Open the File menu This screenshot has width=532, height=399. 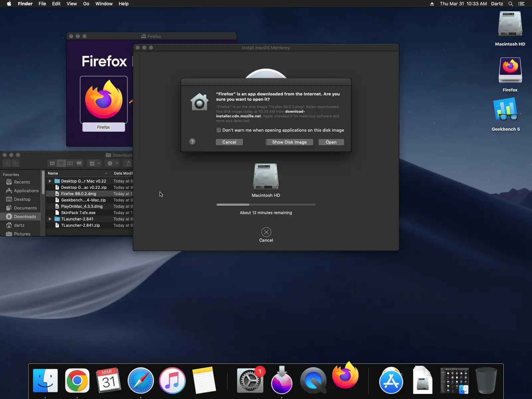tap(42, 4)
